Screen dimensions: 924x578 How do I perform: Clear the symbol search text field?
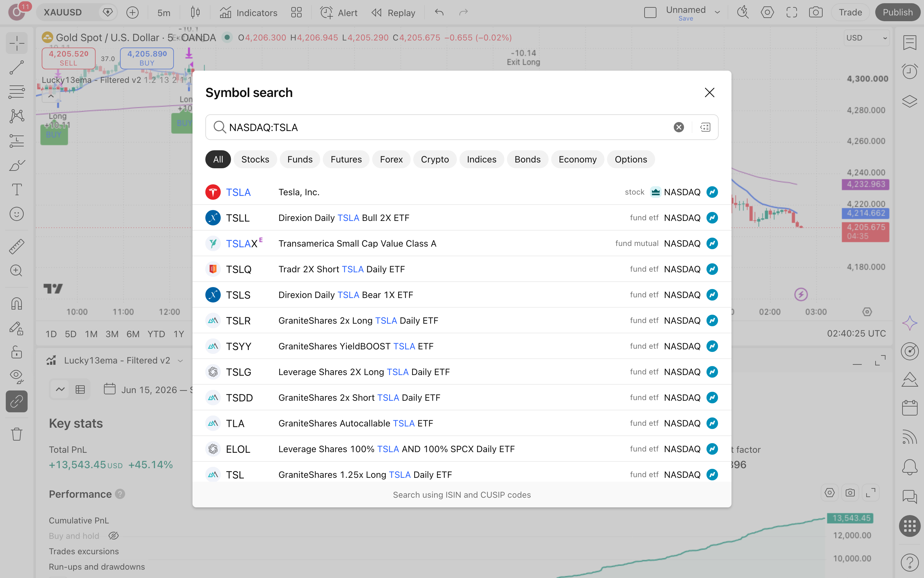pos(679,127)
